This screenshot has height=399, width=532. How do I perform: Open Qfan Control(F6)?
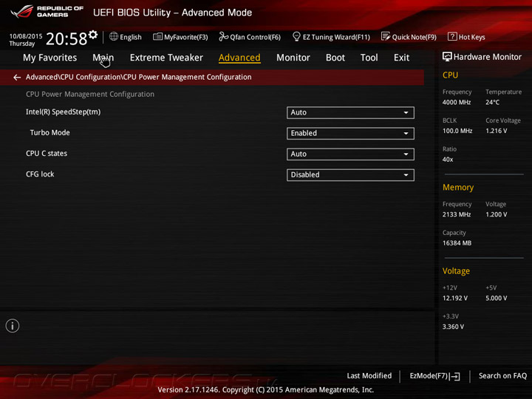(250, 37)
